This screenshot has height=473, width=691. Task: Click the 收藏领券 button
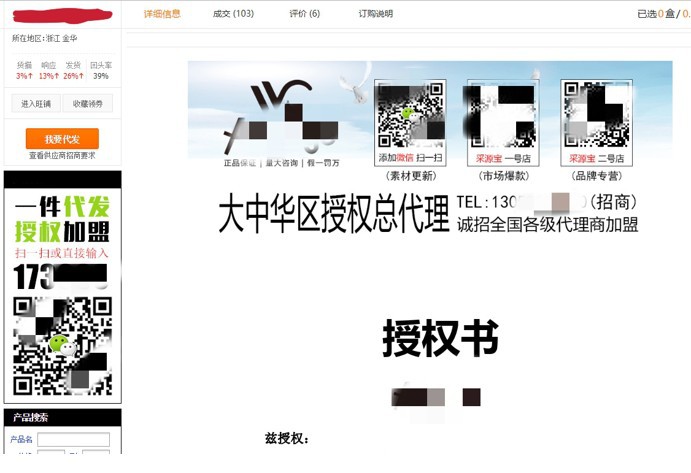click(88, 104)
